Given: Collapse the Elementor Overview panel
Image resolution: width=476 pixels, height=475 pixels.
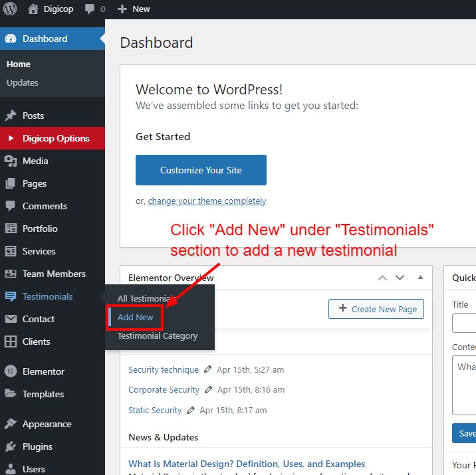Looking at the screenshot, I should pos(420,278).
